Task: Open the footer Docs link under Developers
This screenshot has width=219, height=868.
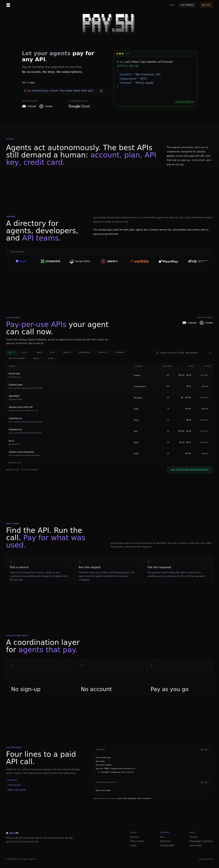Action: pos(162,837)
